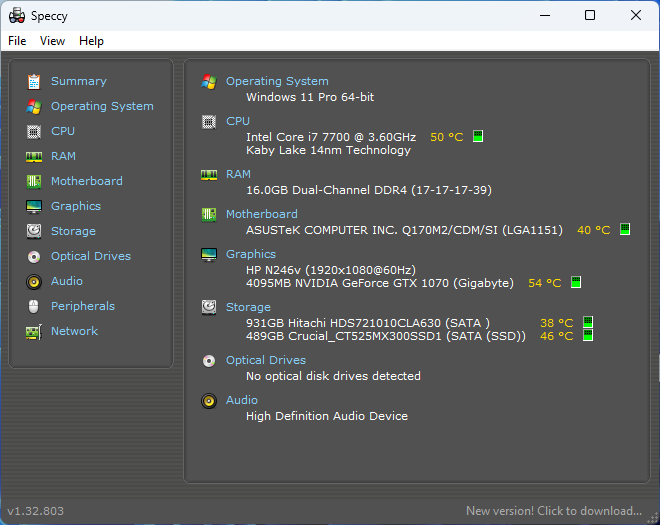The image size is (660, 525).
Task: Click 'Intel Core i7 7700 @ 3.60GHz' text
Action: coord(331,137)
